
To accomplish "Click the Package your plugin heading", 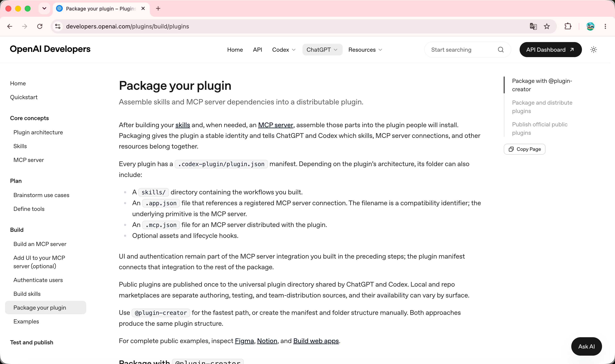I will coord(175,86).
